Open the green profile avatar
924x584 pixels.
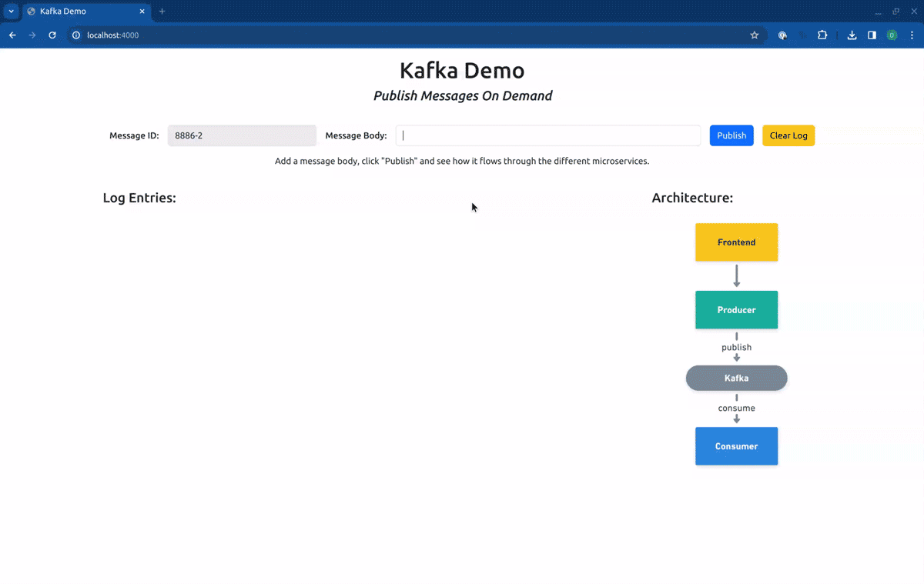coord(892,35)
